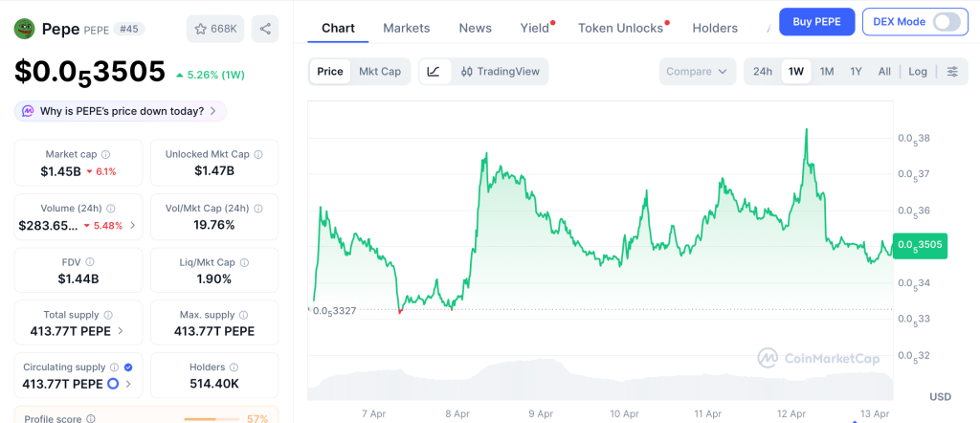Switch to Token Unlocks tab
The image size is (980, 423).
[620, 28]
